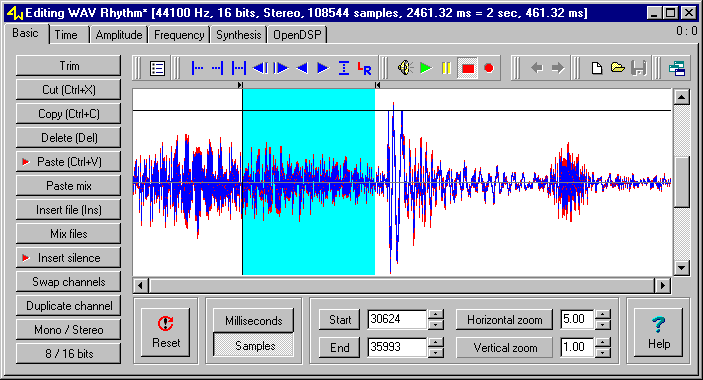Click the speaker volume icon
Viewport: 703px width, 380px height.
coord(405,68)
